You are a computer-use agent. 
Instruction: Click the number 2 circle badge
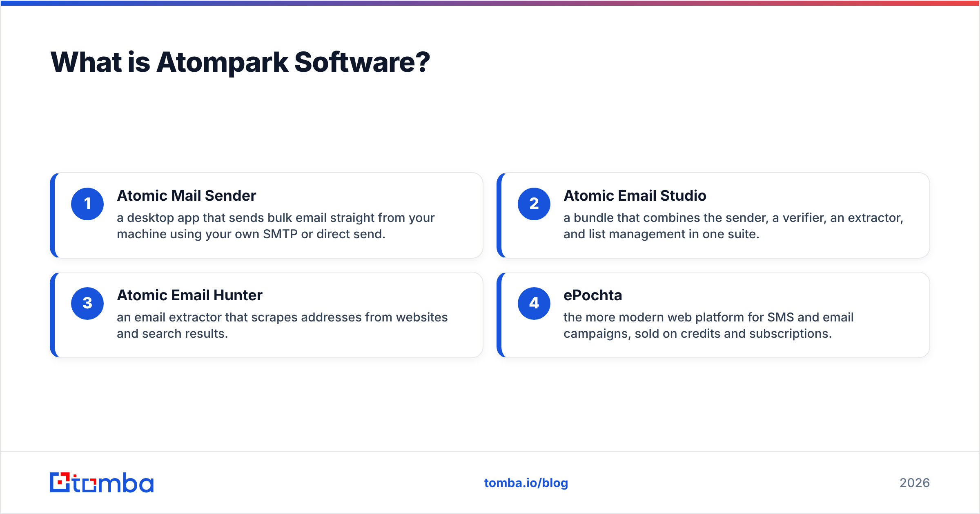534,204
